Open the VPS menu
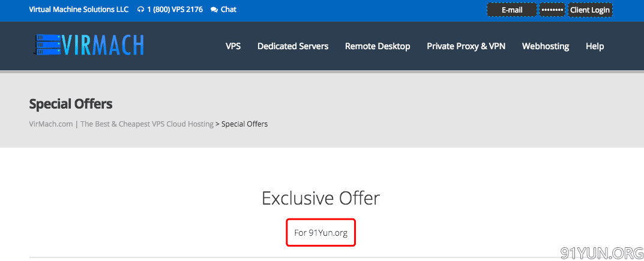The image size is (644, 261). click(233, 46)
